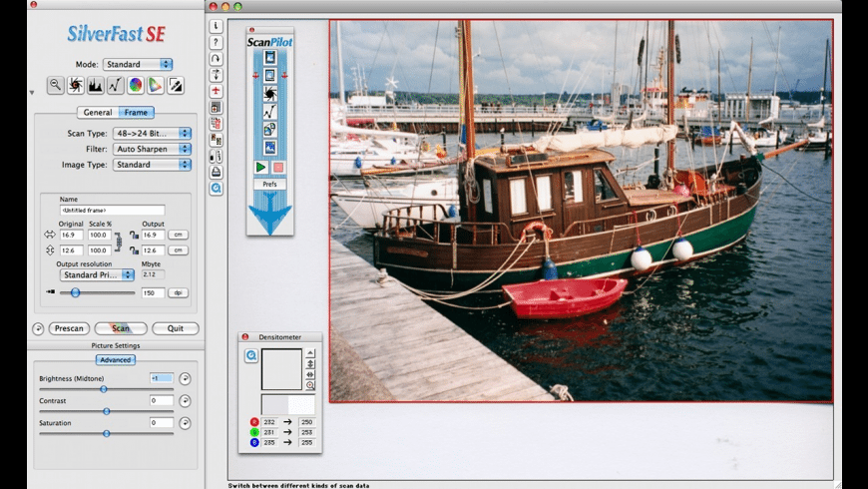
Task: Expand the Scan Type dropdown
Action: pos(152,133)
